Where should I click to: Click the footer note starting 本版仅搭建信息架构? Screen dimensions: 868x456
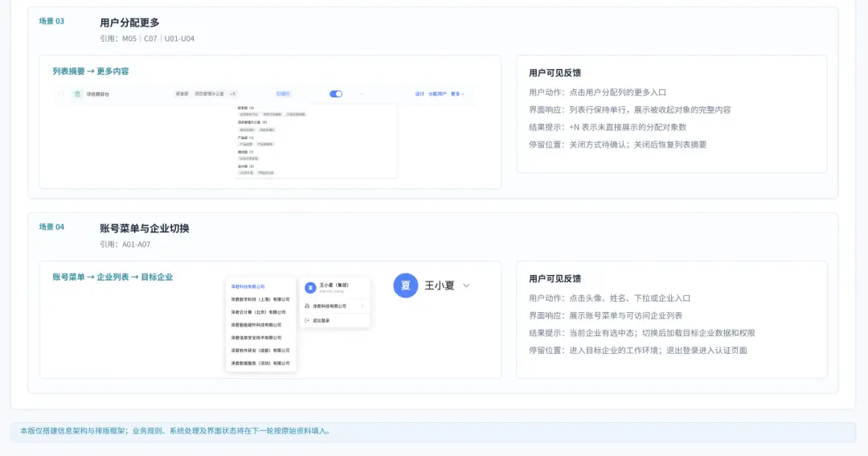click(175, 431)
